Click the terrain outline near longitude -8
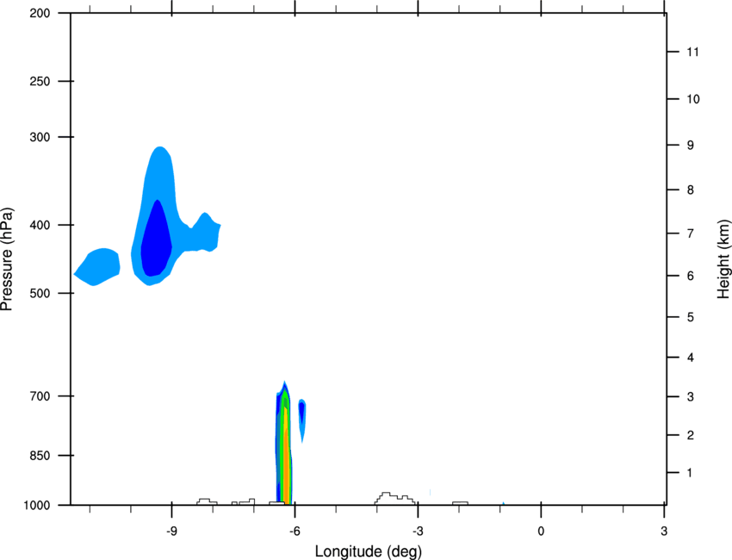 pyautogui.click(x=207, y=501)
